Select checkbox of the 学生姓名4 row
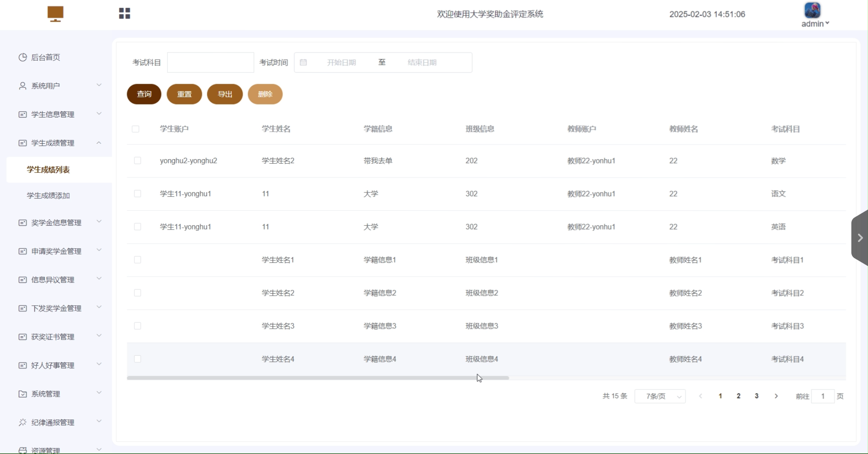 pyautogui.click(x=137, y=359)
